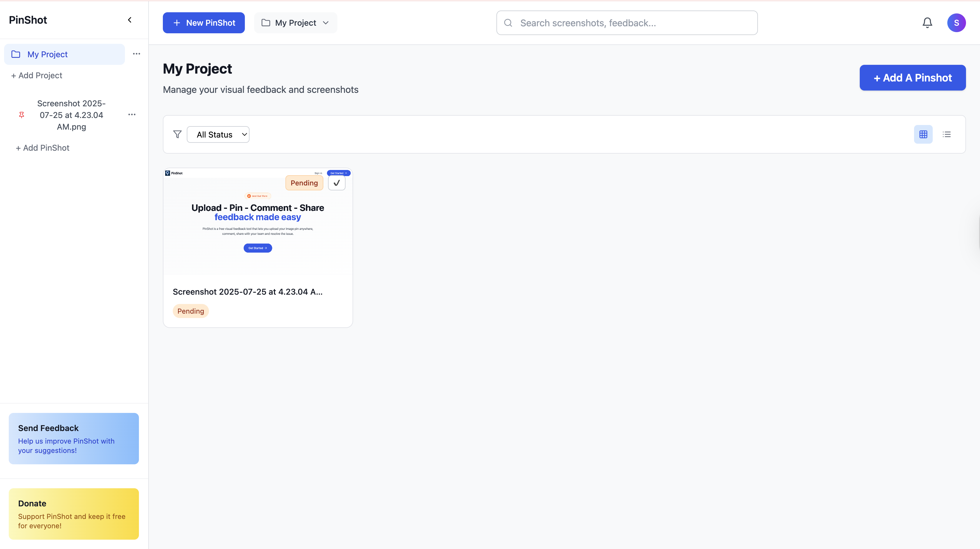This screenshot has width=980, height=549.
Task: Switch to list view
Action: coord(946,134)
